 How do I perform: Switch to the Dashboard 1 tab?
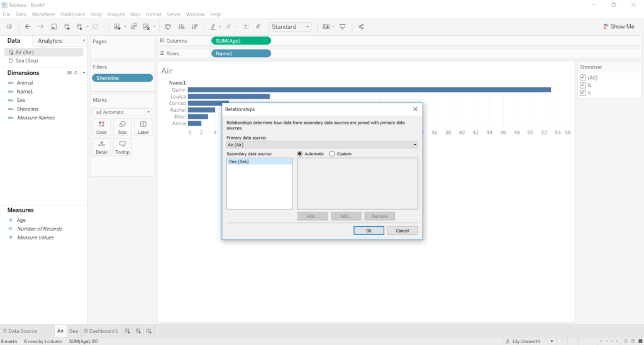point(101,331)
